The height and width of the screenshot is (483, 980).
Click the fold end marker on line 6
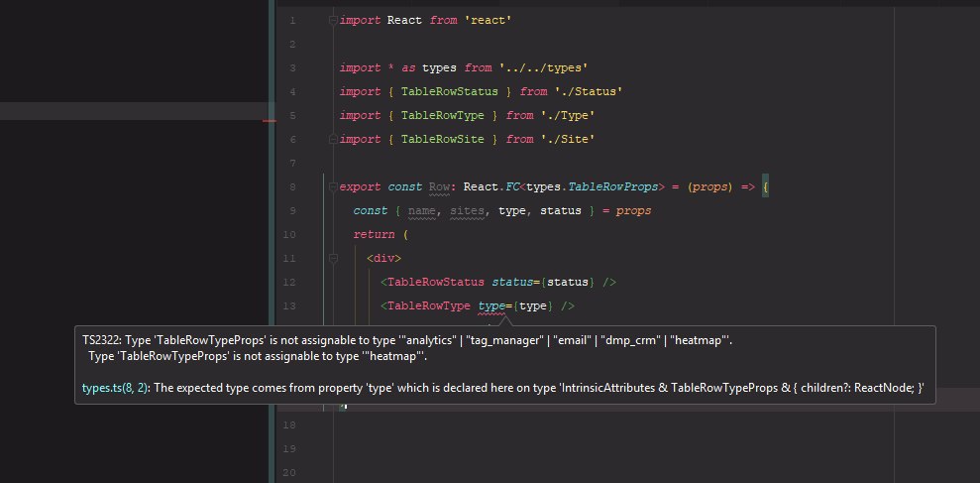(x=333, y=139)
